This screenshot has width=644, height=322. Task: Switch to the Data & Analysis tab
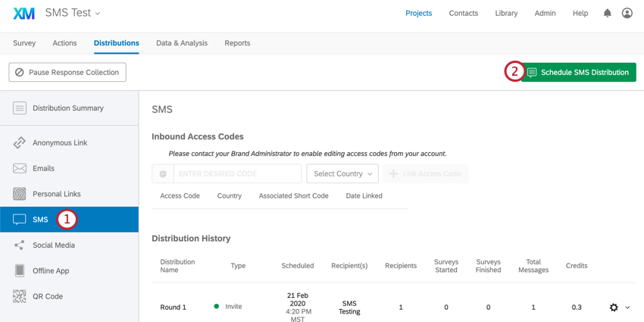tap(182, 43)
